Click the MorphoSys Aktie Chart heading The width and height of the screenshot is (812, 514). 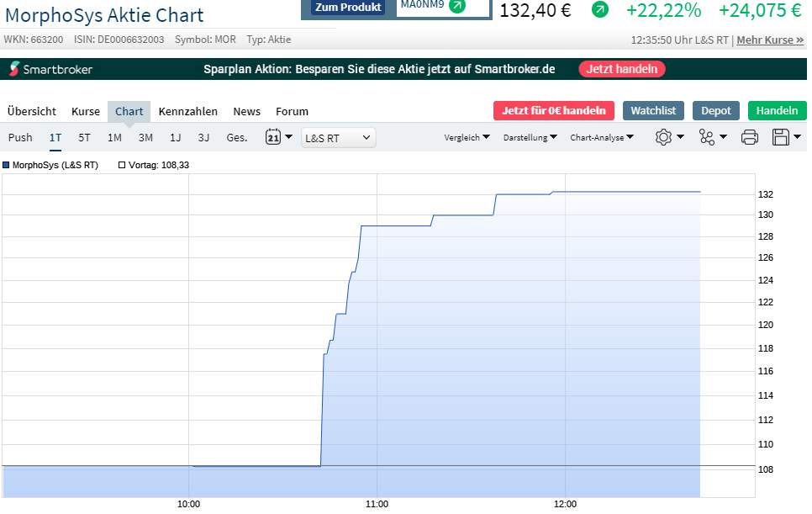coord(104,15)
